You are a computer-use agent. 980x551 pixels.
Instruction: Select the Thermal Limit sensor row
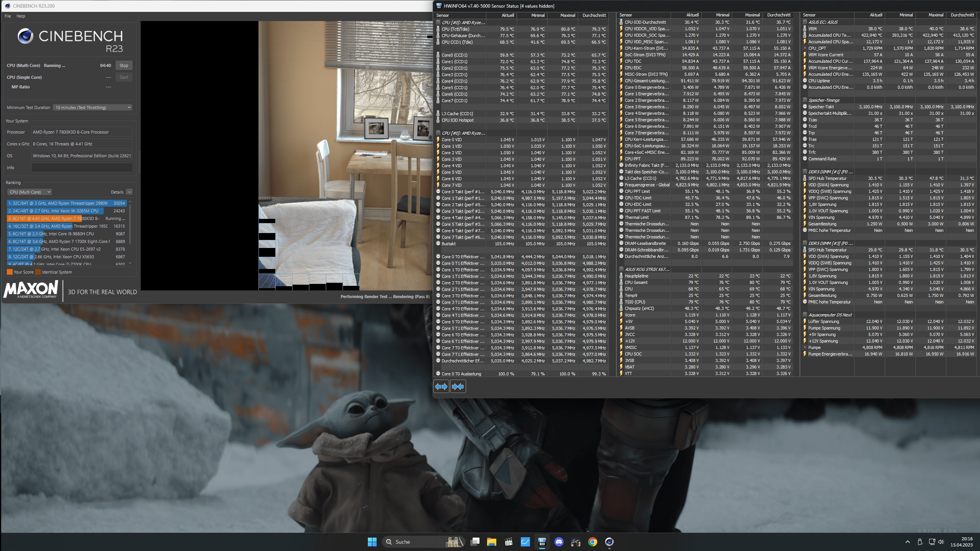pos(705,217)
